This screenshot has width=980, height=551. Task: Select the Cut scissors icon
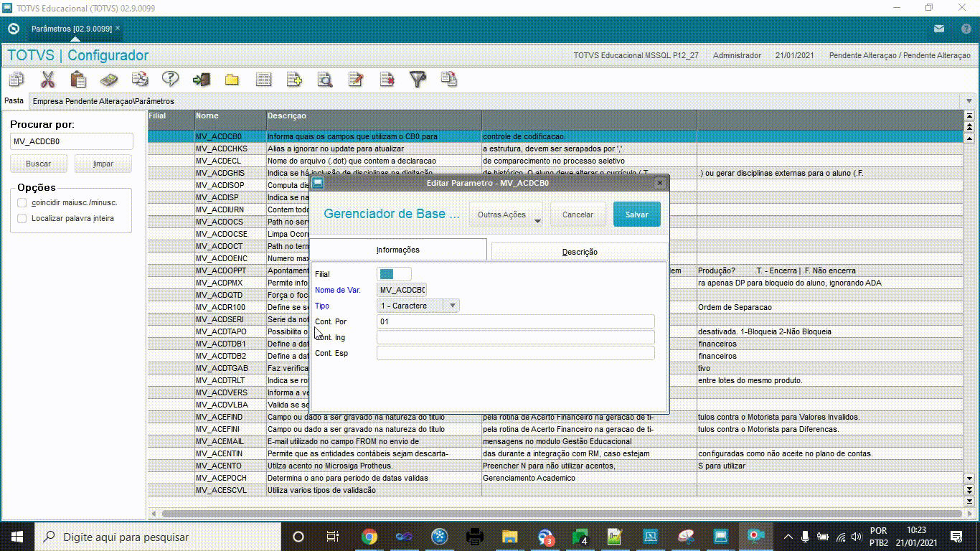(48, 79)
